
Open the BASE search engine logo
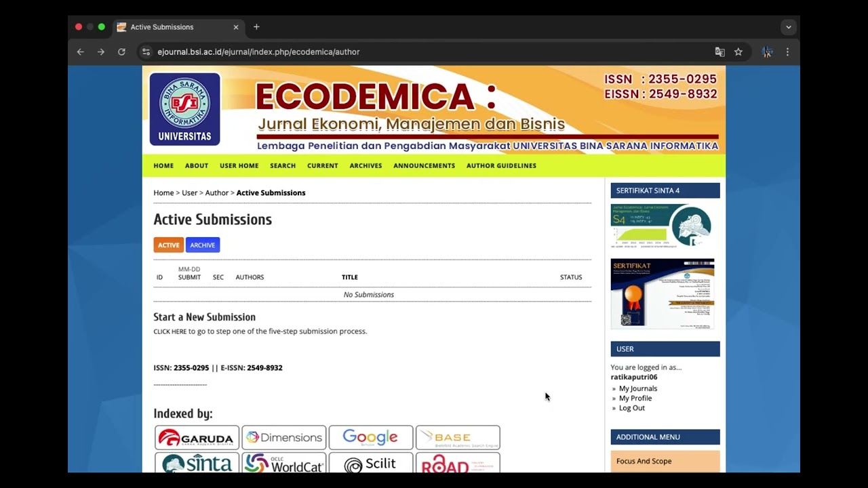click(x=458, y=438)
